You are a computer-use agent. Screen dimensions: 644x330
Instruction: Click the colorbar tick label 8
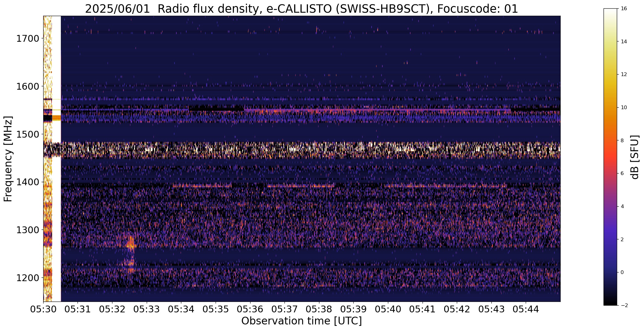click(622, 140)
